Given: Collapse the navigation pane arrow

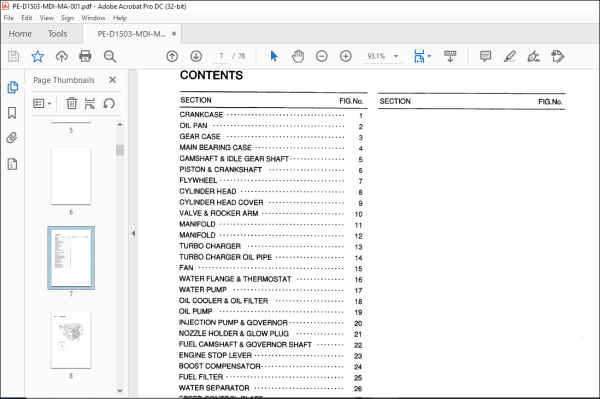Looking at the screenshot, I should tap(133, 233).
